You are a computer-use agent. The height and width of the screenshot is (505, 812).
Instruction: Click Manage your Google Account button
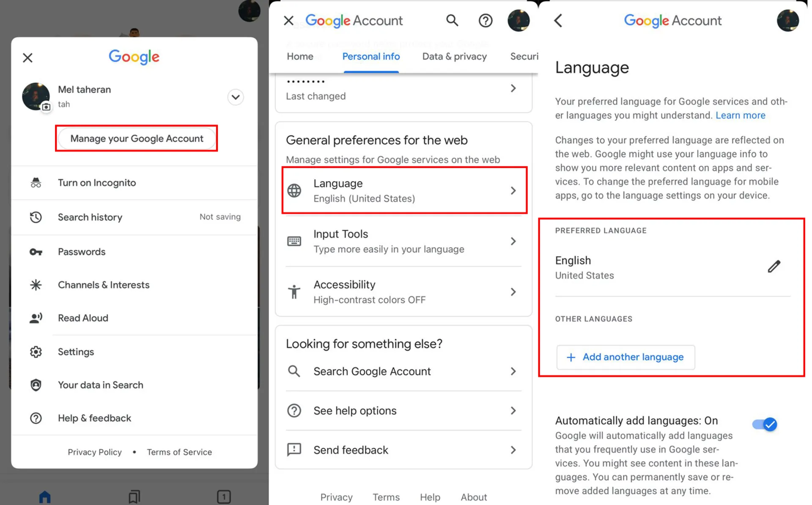click(x=137, y=138)
